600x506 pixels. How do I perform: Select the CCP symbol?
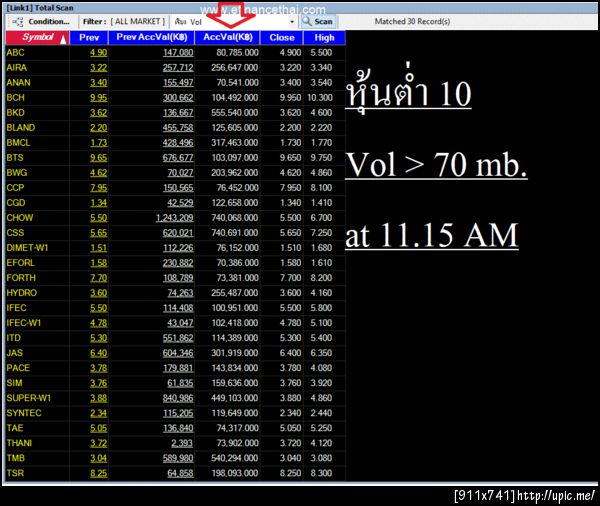(x=15, y=188)
